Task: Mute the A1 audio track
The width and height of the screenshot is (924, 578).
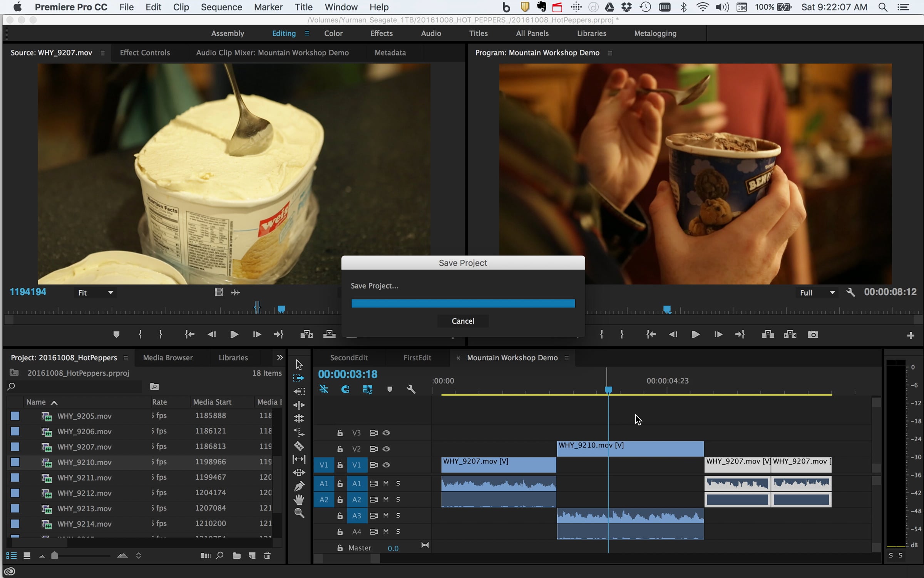Action: coord(385,484)
